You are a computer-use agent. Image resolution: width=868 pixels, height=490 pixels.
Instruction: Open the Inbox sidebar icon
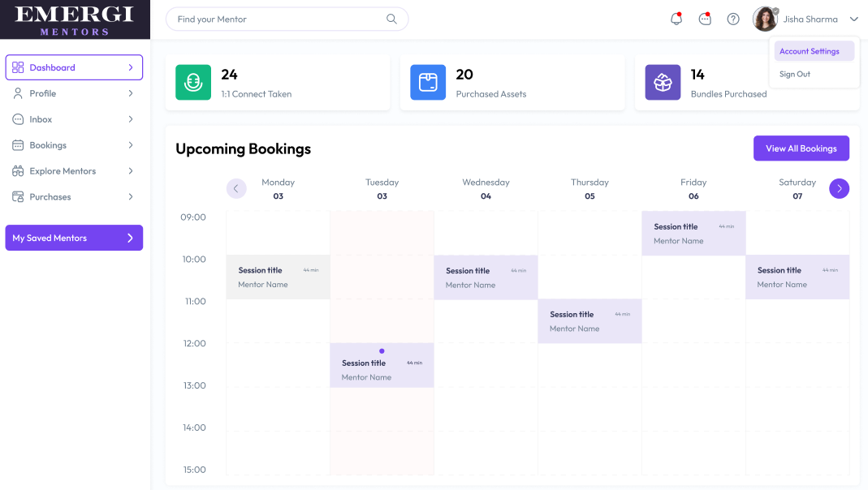point(17,119)
